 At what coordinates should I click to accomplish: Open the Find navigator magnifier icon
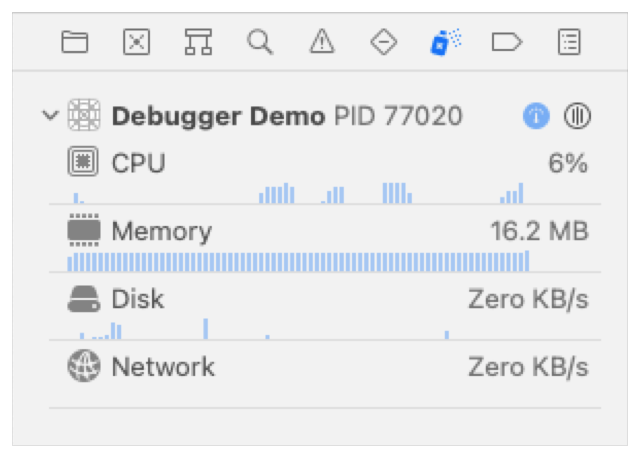tap(260, 42)
